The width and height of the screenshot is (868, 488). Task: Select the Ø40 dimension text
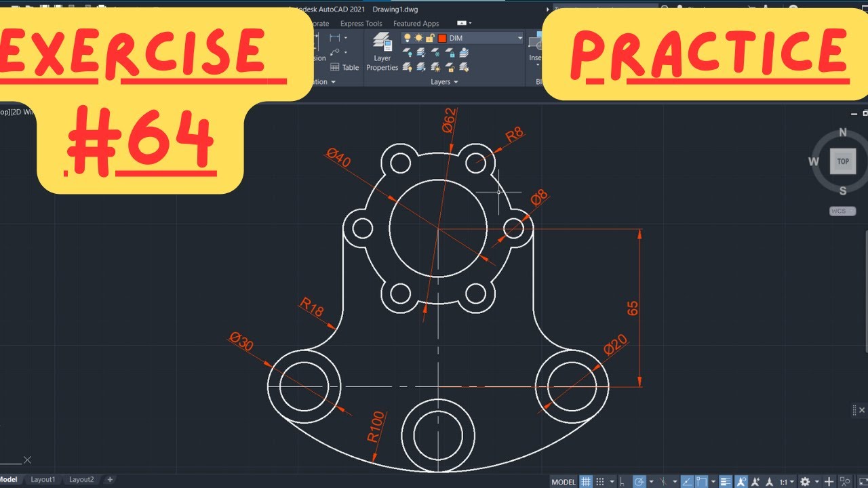pyautogui.click(x=338, y=159)
